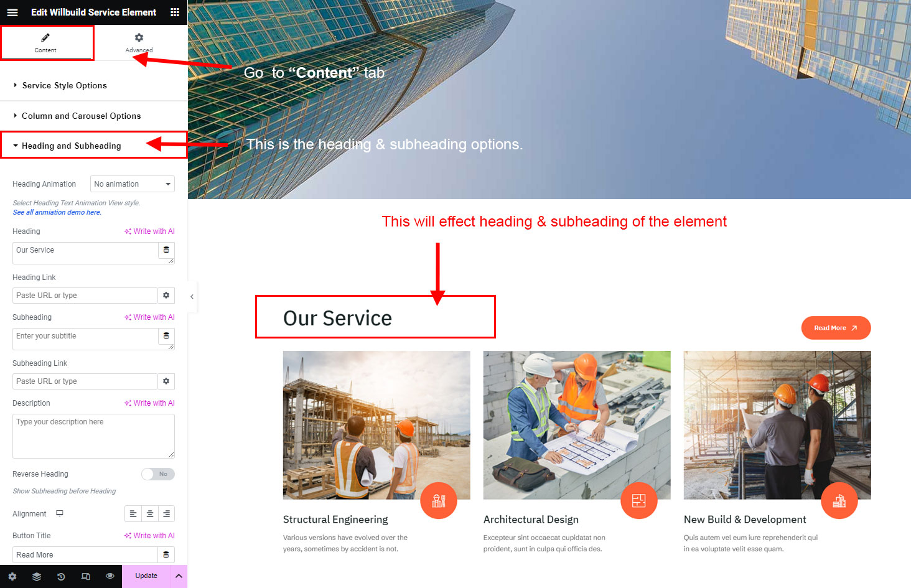Screen dimensions: 911x588
Task: Open History icon in bottom bar
Action: [x=61, y=577]
